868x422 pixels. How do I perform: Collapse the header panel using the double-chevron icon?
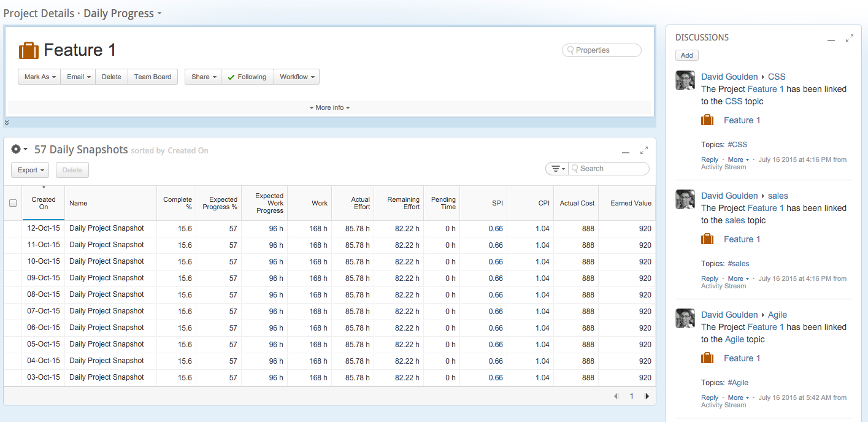point(7,122)
